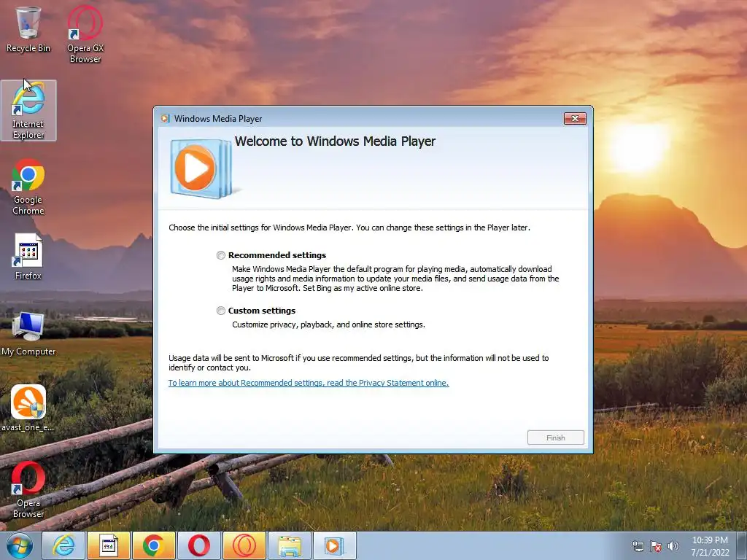Click the Firefox shortcut file icon on taskbar
This screenshot has height=560, width=747.
tap(108, 545)
